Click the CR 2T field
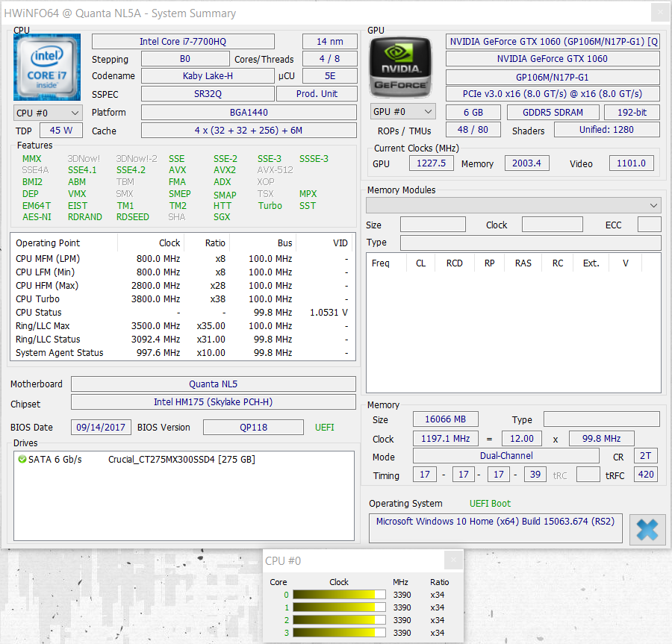This screenshot has width=672, height=644. click(645, 456)
